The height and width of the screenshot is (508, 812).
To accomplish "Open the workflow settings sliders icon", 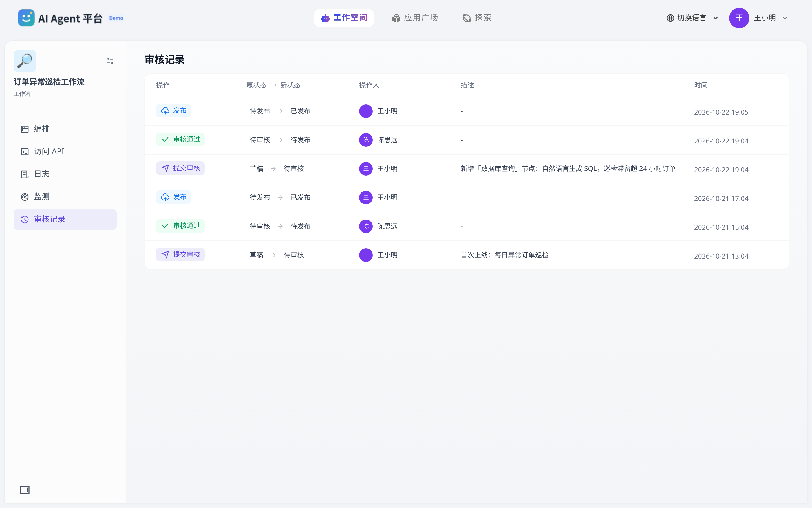I will coord(110,61).
